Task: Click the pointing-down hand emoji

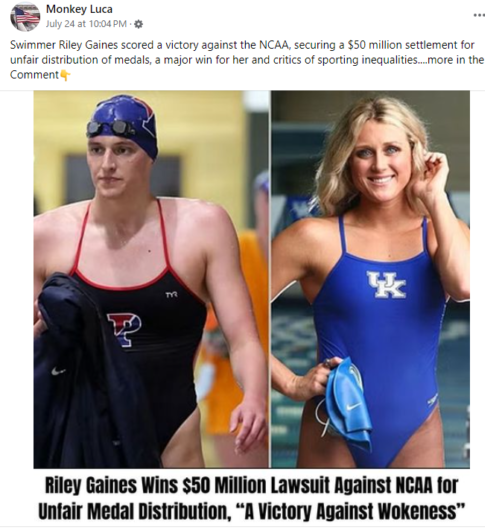Action: (x=65, y=75)
